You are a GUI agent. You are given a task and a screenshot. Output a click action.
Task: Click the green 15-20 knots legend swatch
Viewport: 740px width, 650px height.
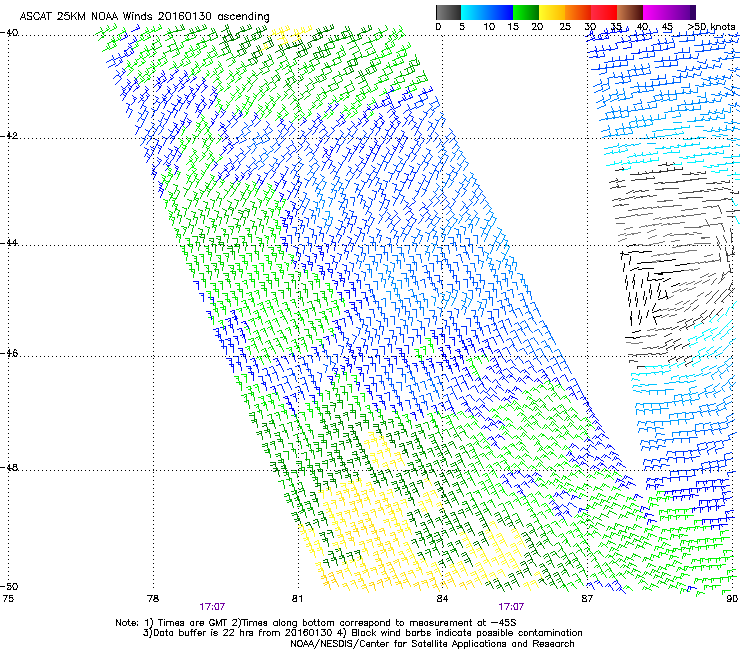(x=526, y=12)
